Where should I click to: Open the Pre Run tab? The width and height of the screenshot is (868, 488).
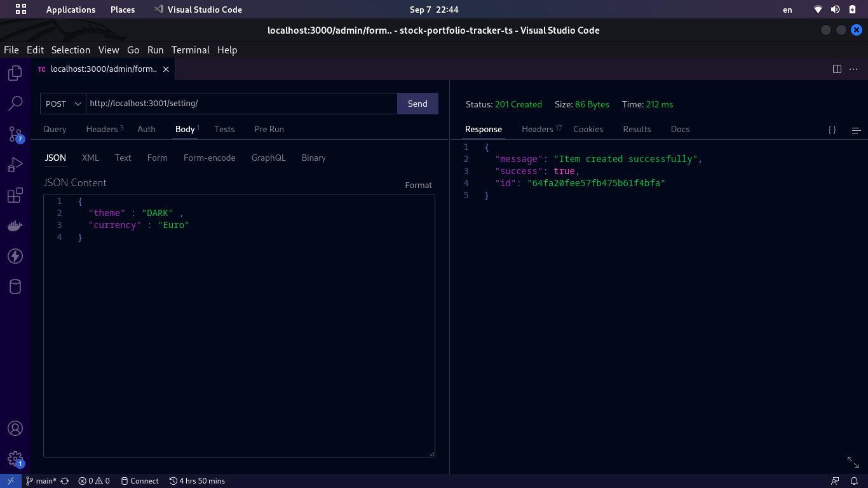click(269, 129)
